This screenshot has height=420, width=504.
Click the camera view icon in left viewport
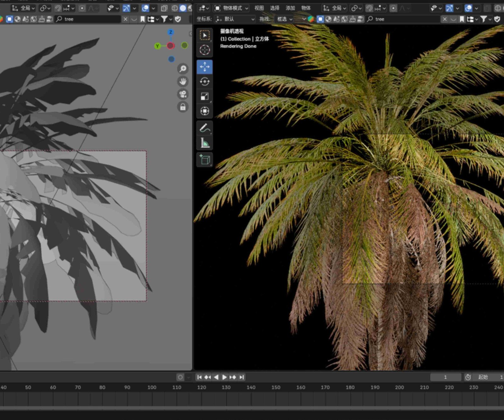[x=183, y=94]
